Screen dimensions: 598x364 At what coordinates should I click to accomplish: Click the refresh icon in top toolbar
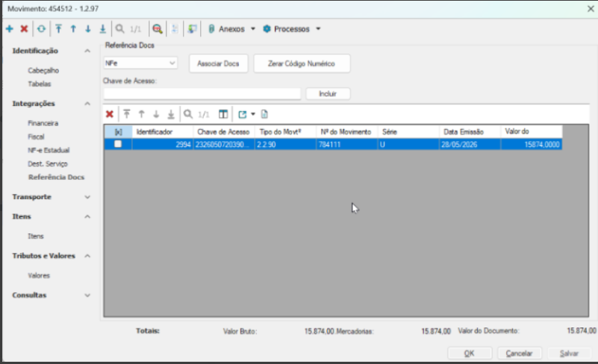pyautogui.click(x=41, y=29)
